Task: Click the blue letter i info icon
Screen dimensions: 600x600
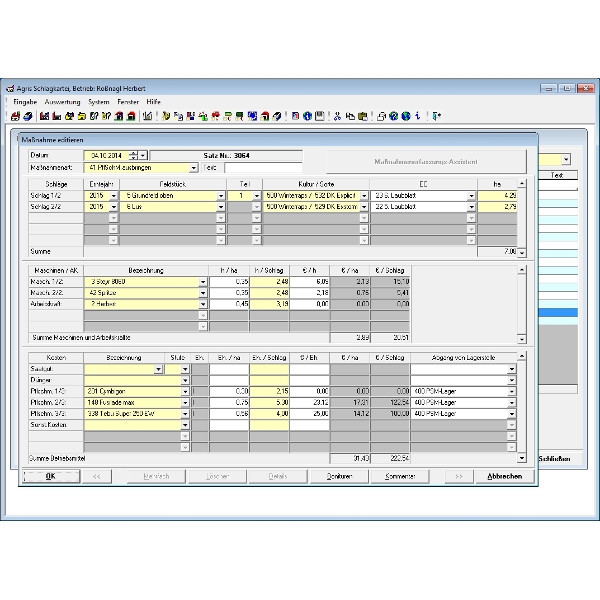Action: pyautogui.click(x=417, y=116)
